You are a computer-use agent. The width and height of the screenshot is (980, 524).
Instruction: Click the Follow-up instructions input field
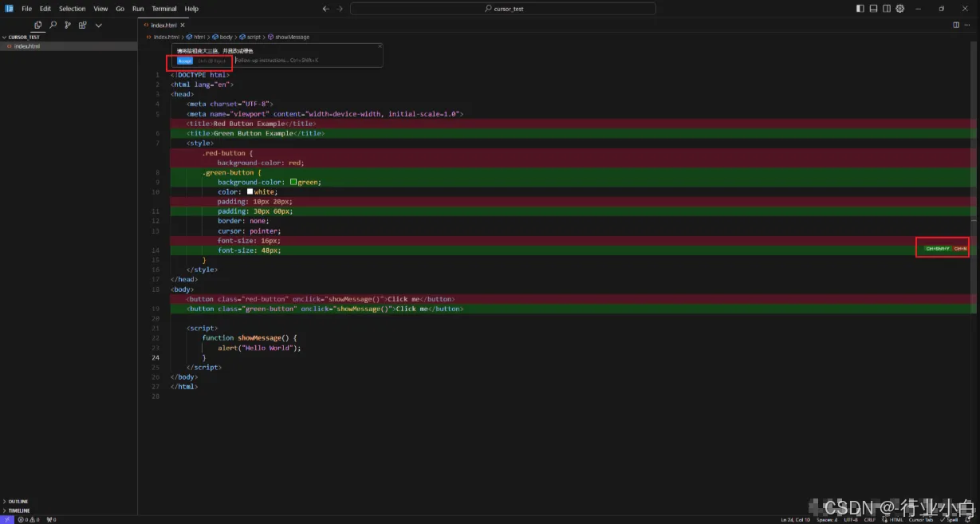[307, 60]
